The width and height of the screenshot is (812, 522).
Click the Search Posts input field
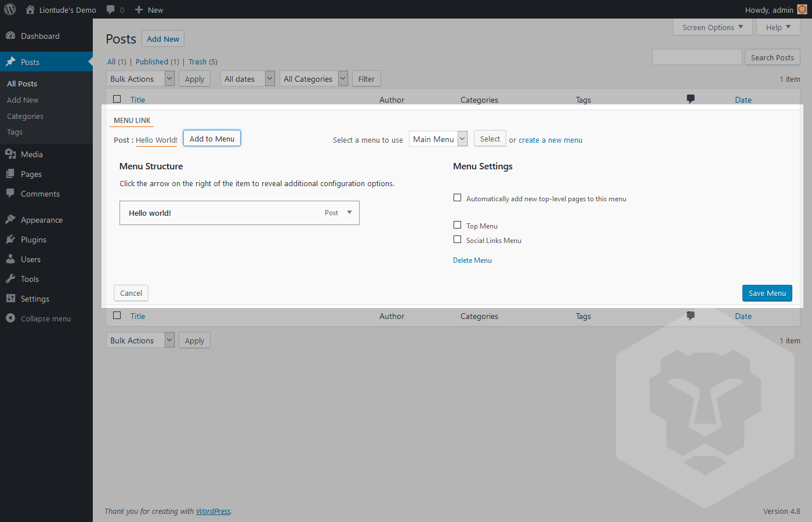[x=697, y=57]
